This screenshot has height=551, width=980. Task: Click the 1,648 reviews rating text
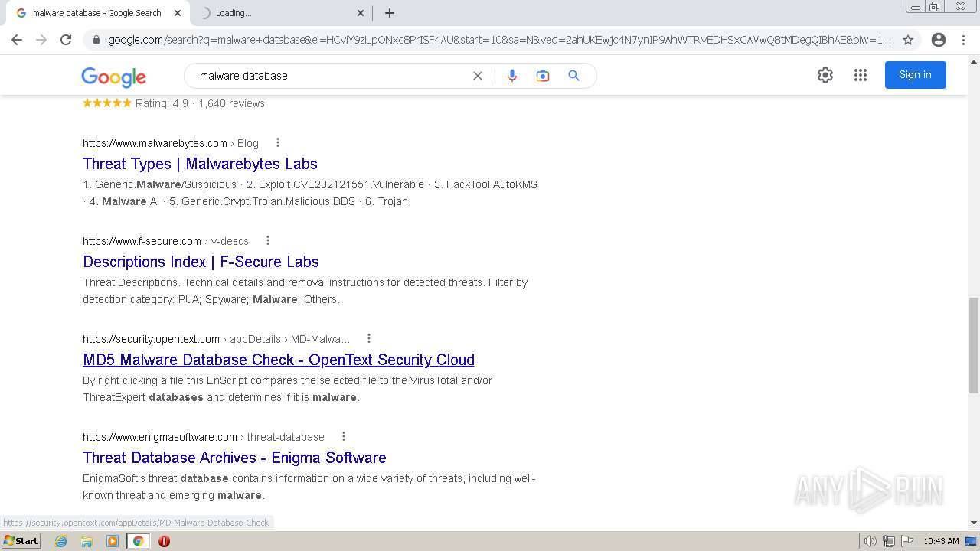point(231,103)
